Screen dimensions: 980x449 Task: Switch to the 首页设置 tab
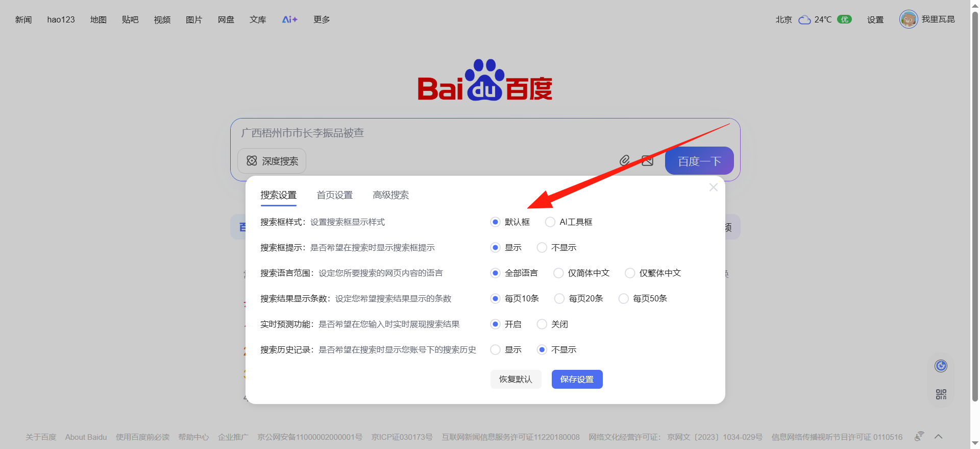(334, 195)
